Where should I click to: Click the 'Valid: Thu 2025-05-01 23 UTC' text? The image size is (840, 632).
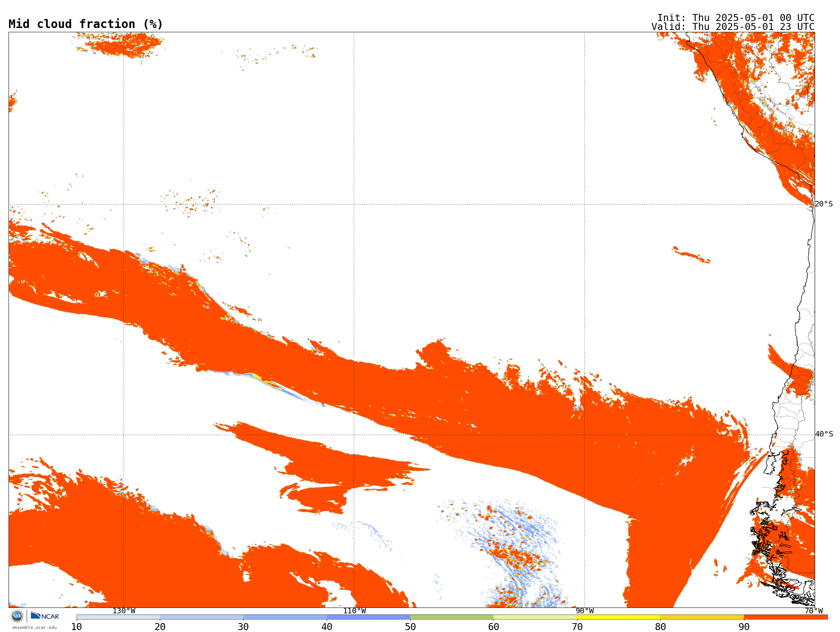pos(733,27)
